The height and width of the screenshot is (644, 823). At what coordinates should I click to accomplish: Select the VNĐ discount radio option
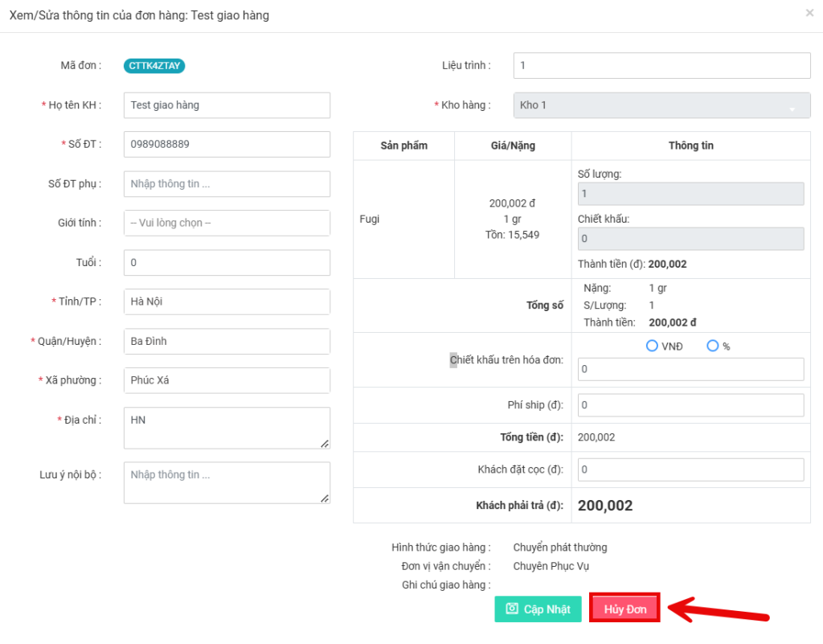click(652, 346)
